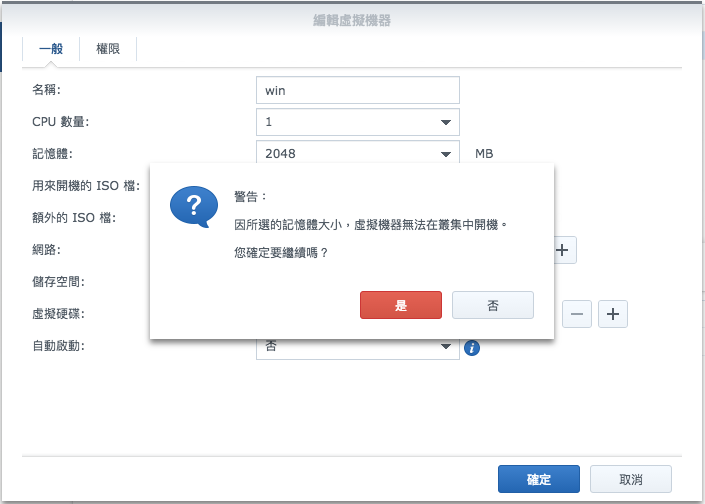Click the info icon beside 自動啟動
Screen dimensions: 705x504
point(472,348)
